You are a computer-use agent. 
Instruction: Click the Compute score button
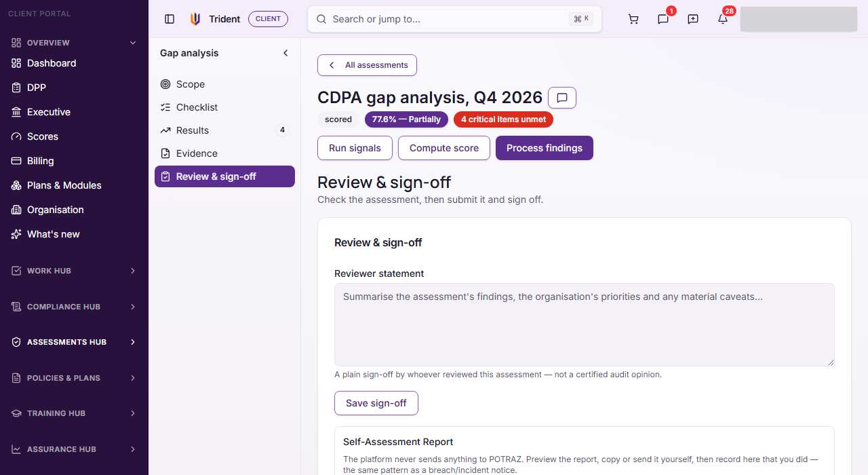(x=444, y=148)
